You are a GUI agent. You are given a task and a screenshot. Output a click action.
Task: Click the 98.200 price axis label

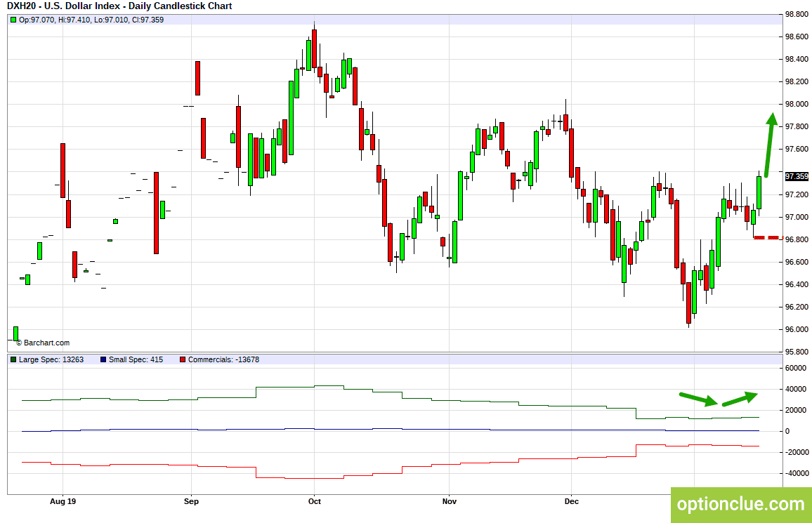797,81
